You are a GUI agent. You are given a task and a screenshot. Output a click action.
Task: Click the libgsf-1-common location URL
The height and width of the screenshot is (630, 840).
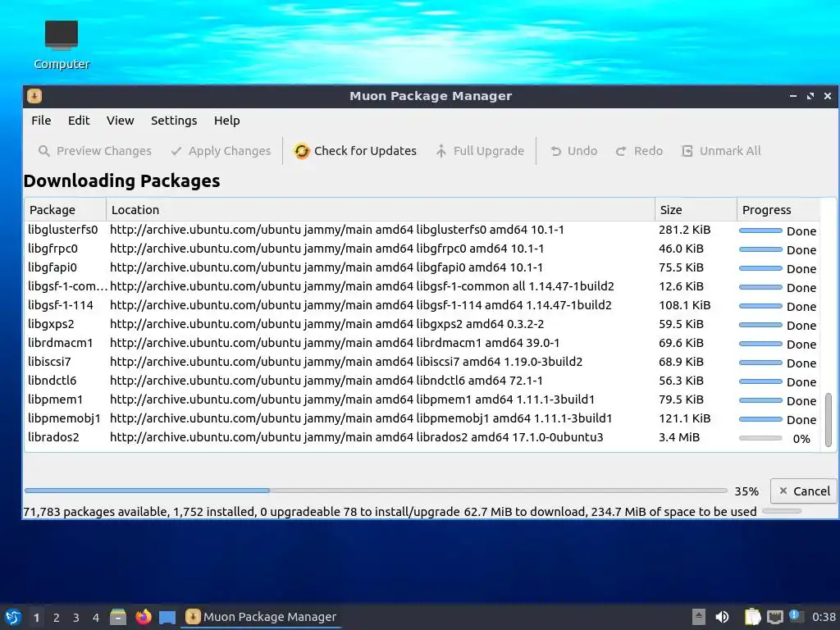pos(362,286)
